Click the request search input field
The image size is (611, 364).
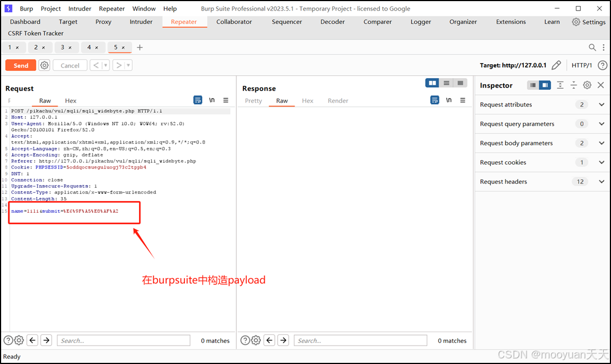123,340
